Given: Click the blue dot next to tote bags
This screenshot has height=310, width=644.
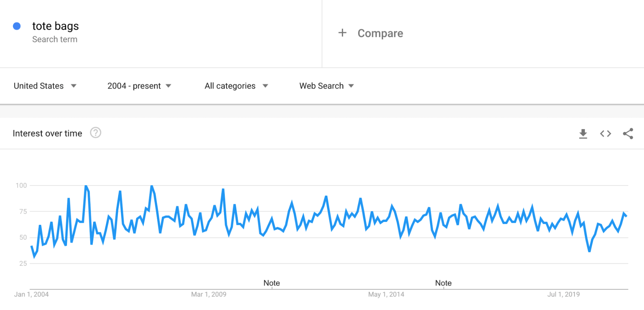Looking at the screenshot, I should point(17,26).
